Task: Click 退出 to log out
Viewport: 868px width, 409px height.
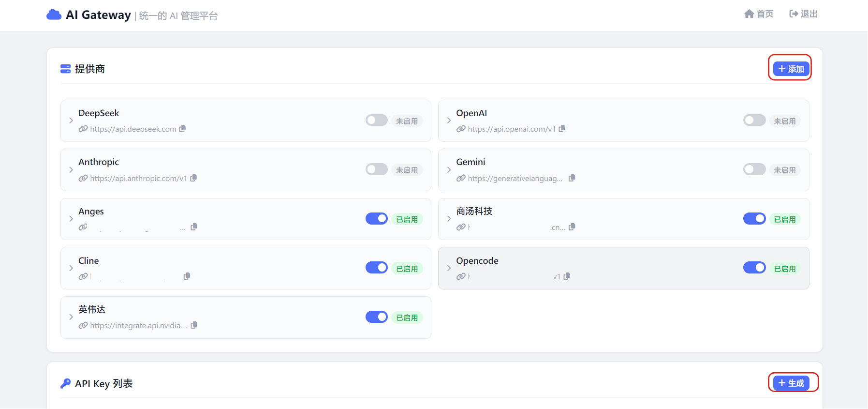Action: (803, 14)
